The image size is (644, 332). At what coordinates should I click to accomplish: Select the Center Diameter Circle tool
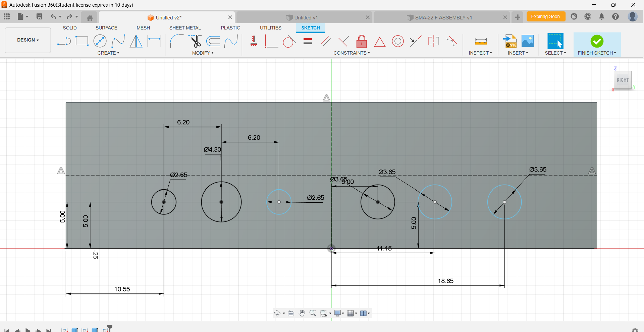click(100, 41)
